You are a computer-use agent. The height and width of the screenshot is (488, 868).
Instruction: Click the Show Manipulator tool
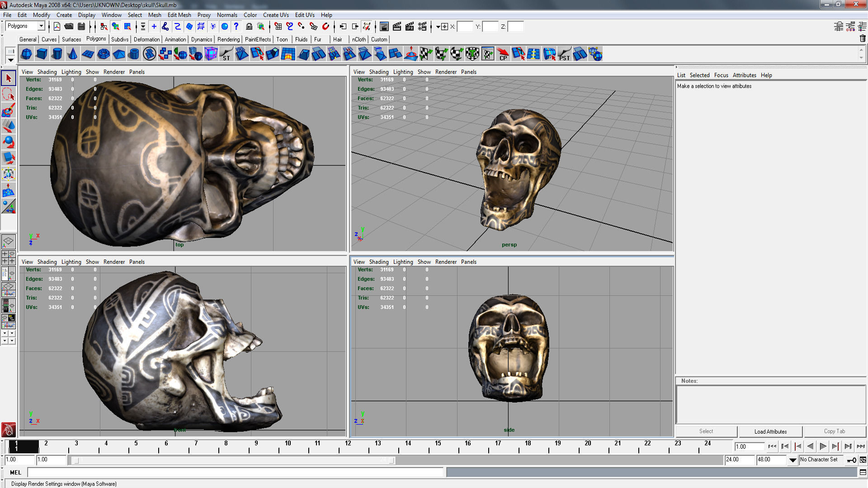click(9, 206)
